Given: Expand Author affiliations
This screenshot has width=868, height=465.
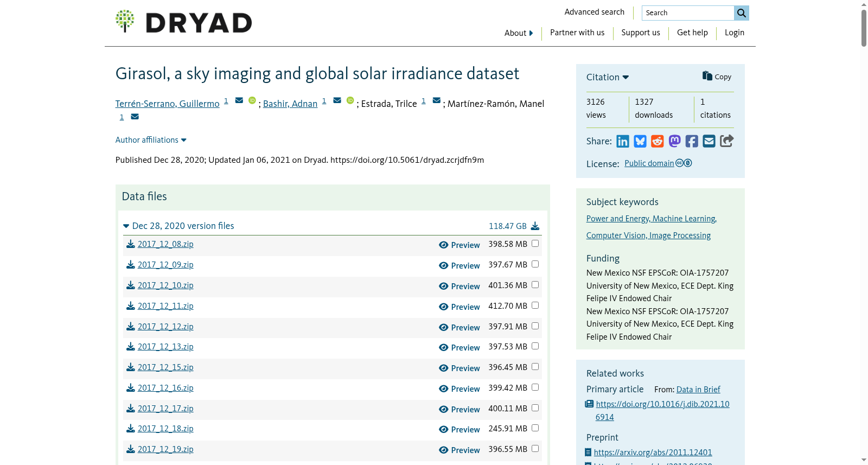Looking at the screenshot, I should tap(151, 140).
